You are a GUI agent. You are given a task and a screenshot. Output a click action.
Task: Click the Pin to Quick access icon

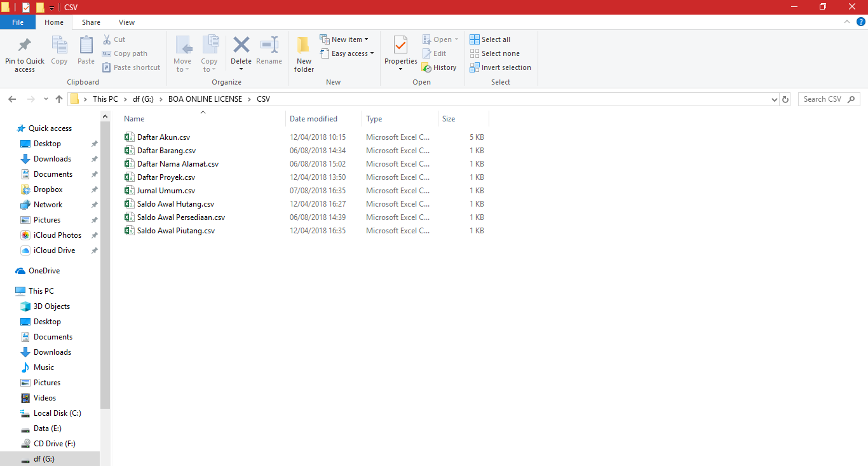point(25,46)
